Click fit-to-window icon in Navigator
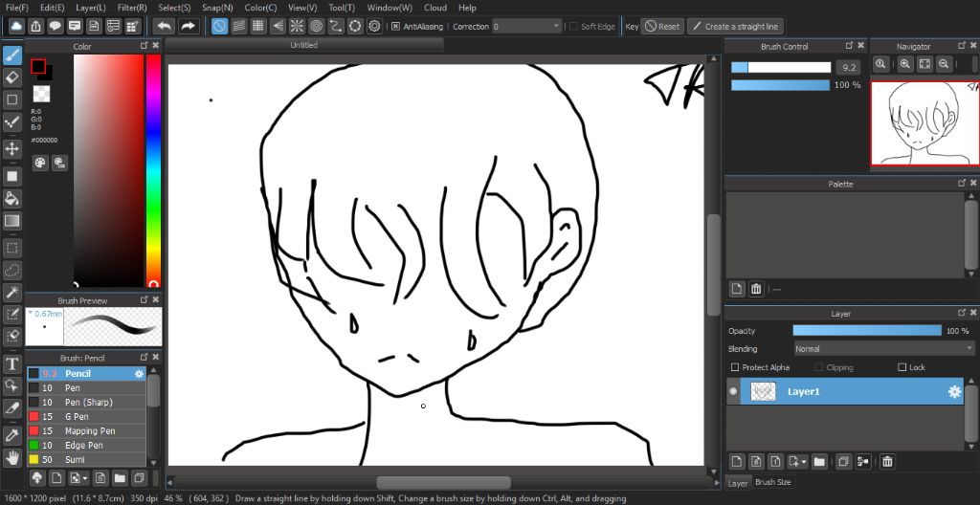The image size is (980, 505). (x=925, y=64)
